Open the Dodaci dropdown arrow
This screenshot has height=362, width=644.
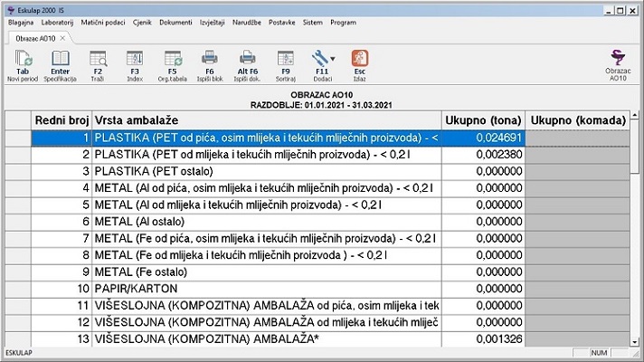333,59
